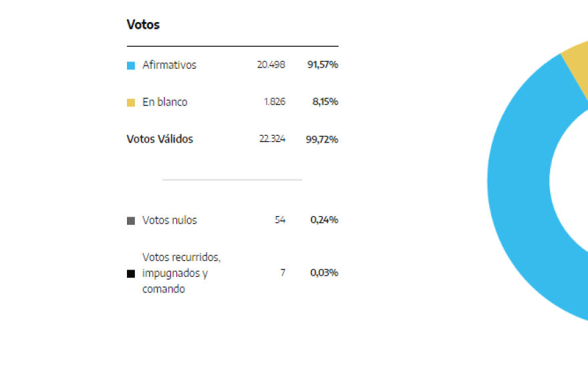The width and height of the screenshot is (588, 388).
Task: Select the En blanco label
Action: [164, 102]
